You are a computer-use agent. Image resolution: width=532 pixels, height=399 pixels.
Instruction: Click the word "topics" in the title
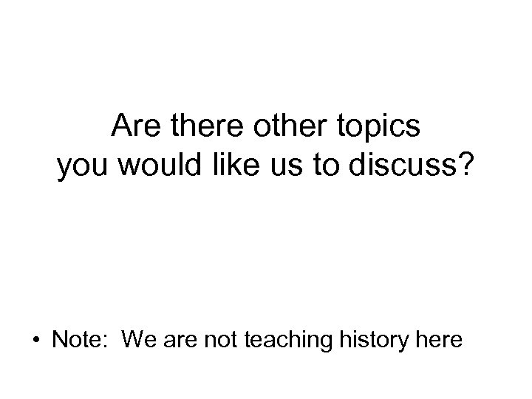pyautogui.click(x=375, y=129)
